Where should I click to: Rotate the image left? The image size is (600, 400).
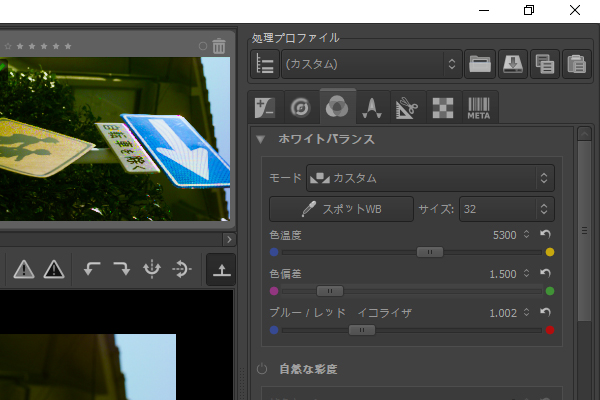click(92, 269)
